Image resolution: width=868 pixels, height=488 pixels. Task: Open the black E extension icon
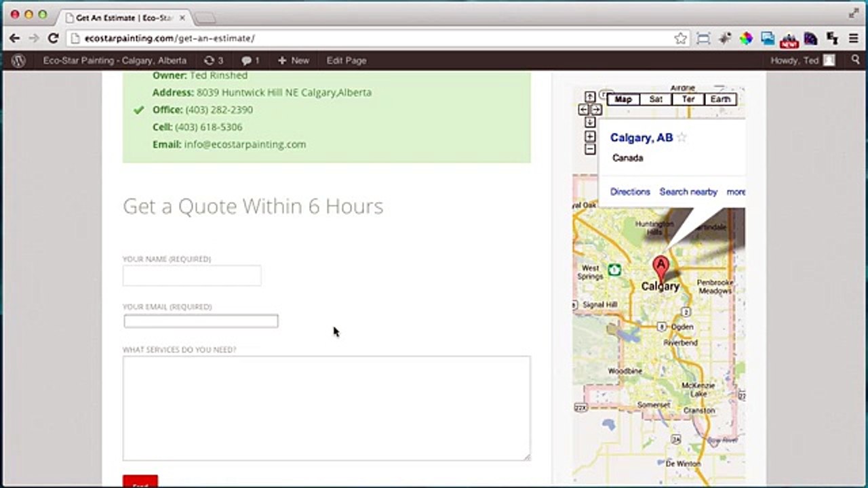point(832,39)
